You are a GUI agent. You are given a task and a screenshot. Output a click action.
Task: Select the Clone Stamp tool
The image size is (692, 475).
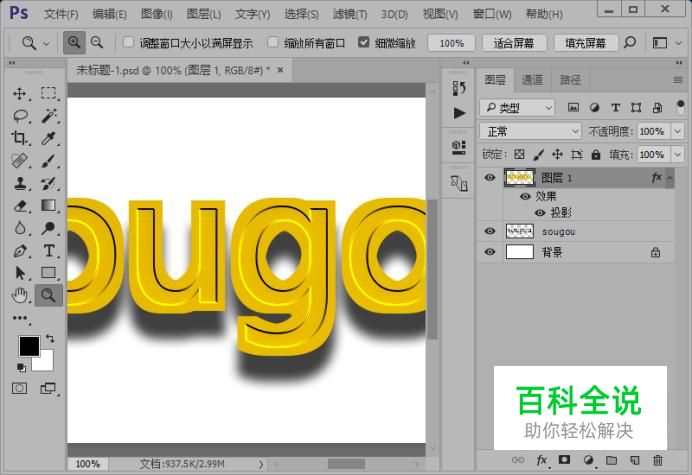19,183
